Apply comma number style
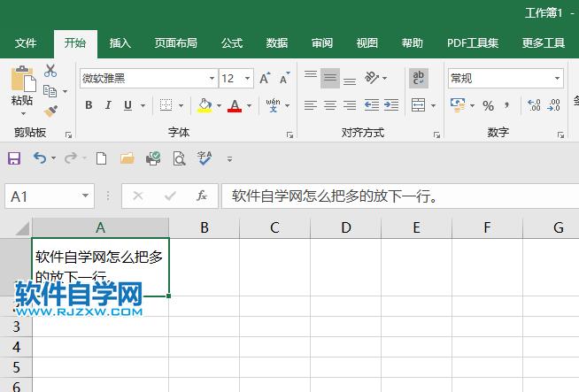Screen dimensions: 579x392 (507, 106)
